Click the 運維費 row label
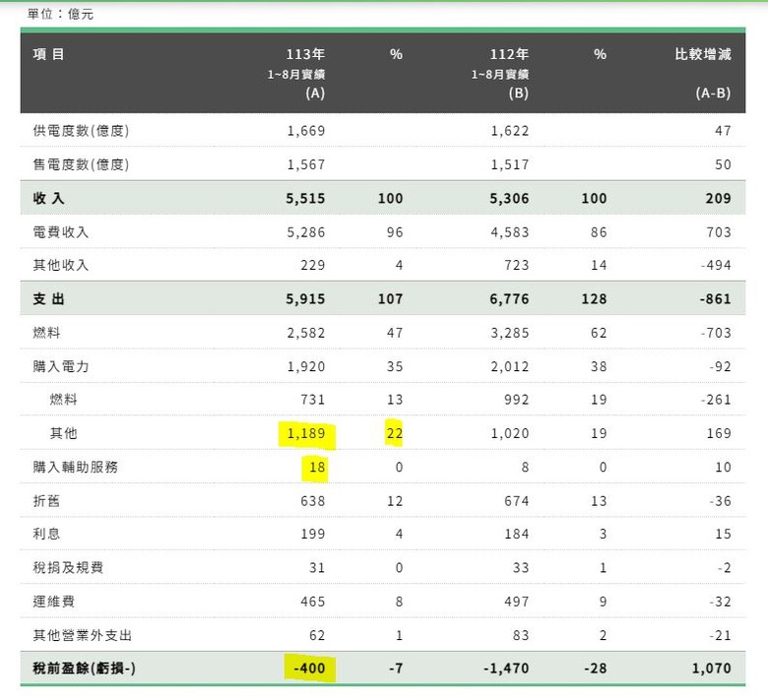Viewport: 768px width, 700px height. (54, 601)
